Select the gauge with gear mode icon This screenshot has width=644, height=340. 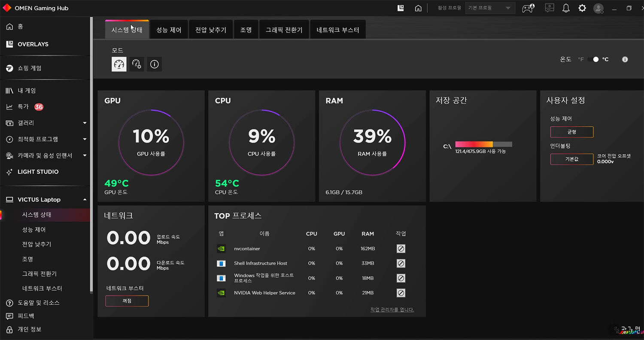coord(137,64)
